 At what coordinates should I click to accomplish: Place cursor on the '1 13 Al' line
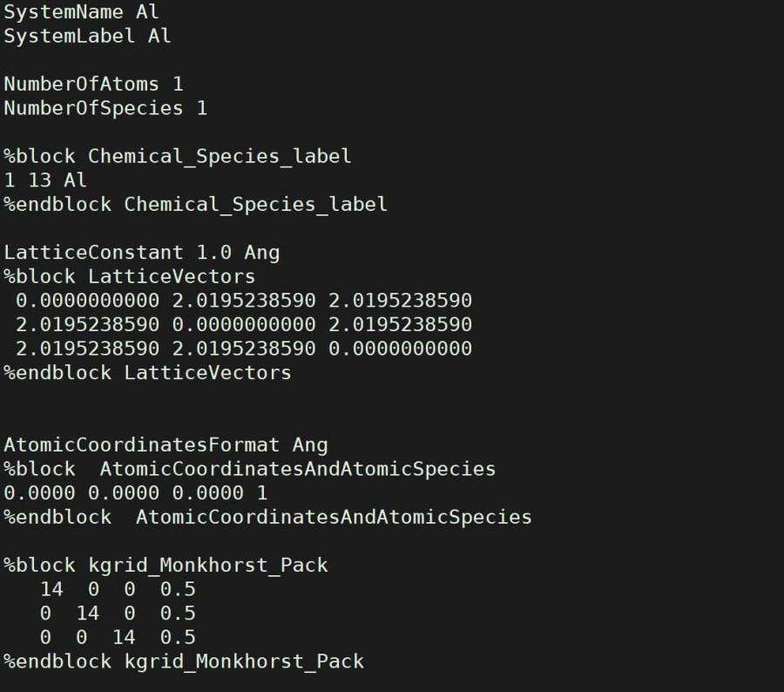(45, 180)
